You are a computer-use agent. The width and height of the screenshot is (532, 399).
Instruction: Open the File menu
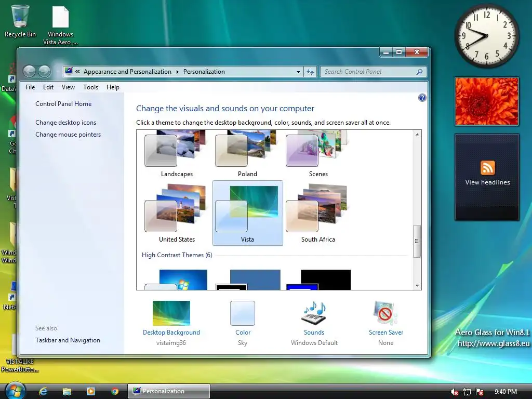[x=30, y=87]
